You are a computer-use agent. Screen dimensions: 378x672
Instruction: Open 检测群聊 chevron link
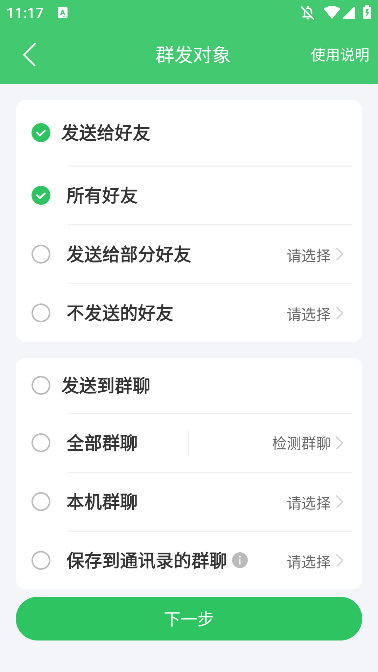click(x=308, y=443)
